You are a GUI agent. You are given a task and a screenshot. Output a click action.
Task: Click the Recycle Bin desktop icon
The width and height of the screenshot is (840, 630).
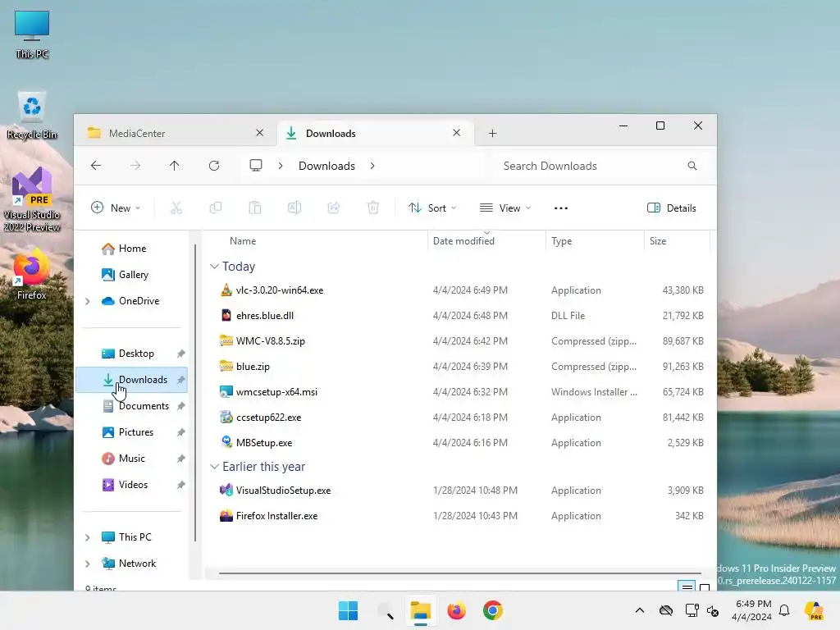point(32,116)
